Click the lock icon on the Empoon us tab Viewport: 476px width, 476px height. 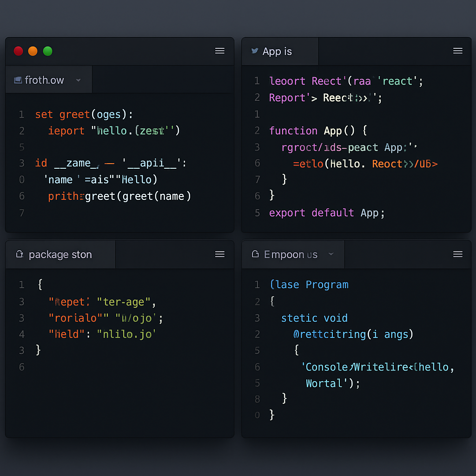pos(255,254)
